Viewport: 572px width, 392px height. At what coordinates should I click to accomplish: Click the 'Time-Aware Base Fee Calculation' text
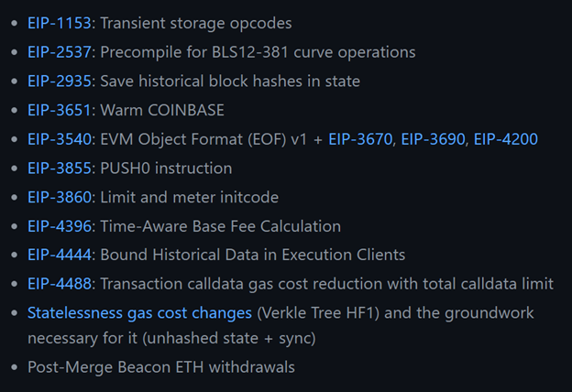click(x=220, y=226)
